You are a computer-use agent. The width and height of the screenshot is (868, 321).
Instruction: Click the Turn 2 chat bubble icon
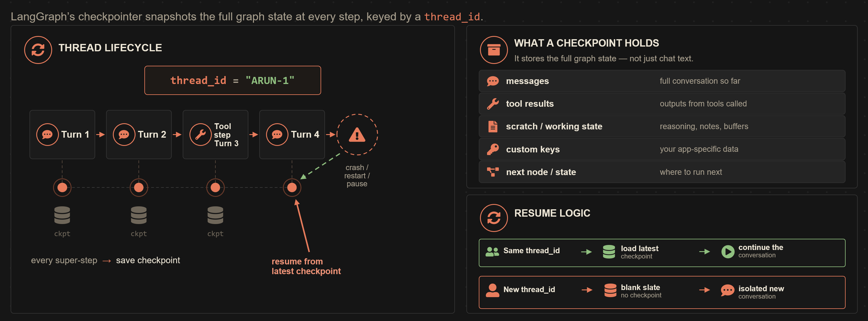pyautogui.click(x=124, y=134)
